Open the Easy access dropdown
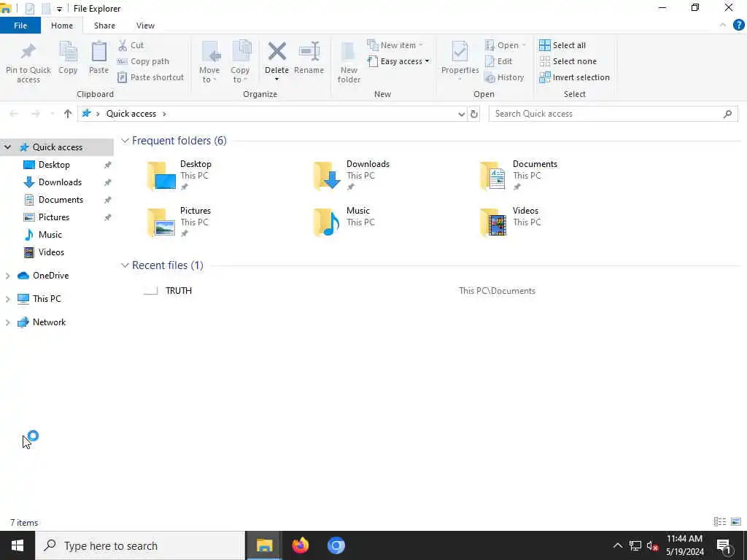This screenshot has width=747, height=560. 398,61
